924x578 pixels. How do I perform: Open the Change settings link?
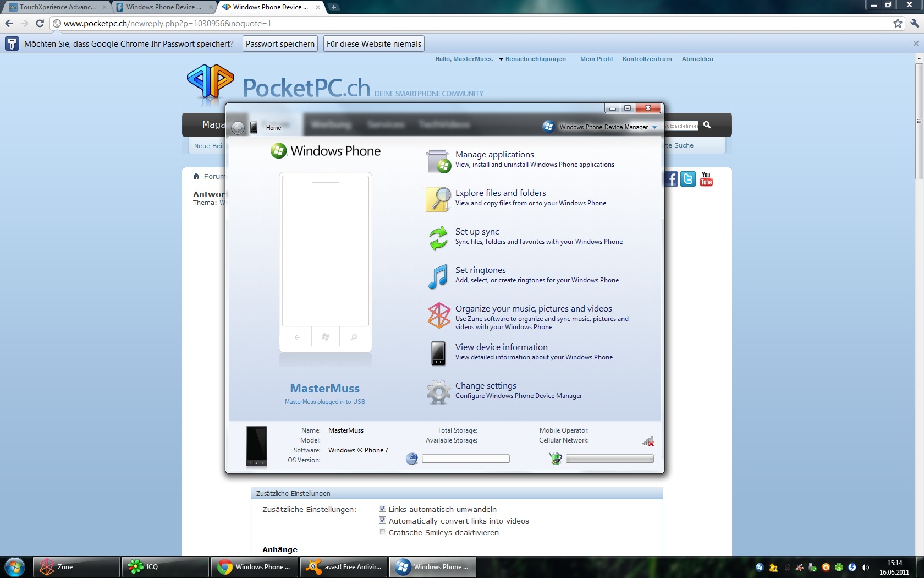point(486,386)
